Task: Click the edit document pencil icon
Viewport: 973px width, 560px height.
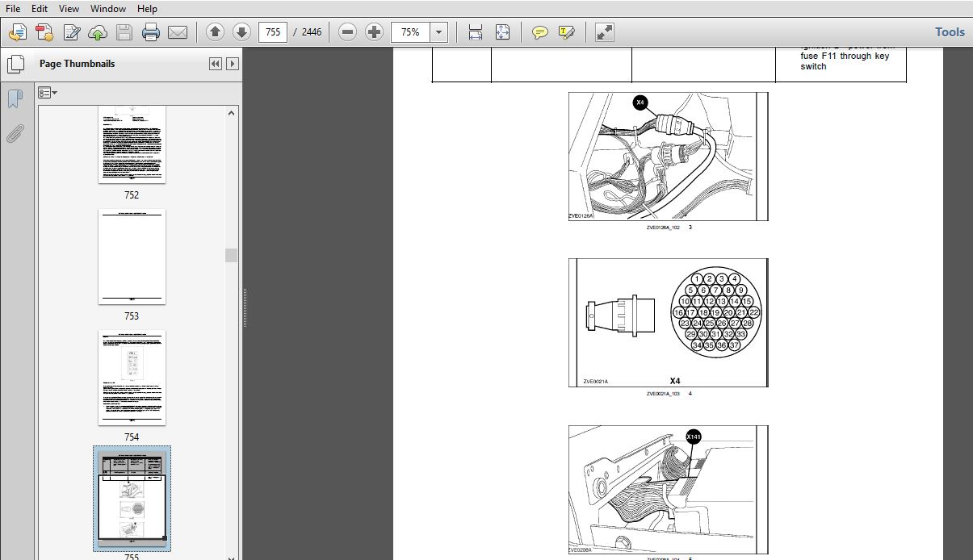Action: coord(72,32)
